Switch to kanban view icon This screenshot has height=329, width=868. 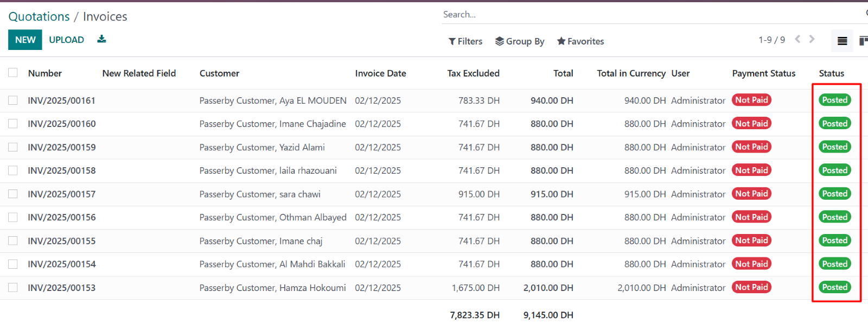(x=863, y=41)
